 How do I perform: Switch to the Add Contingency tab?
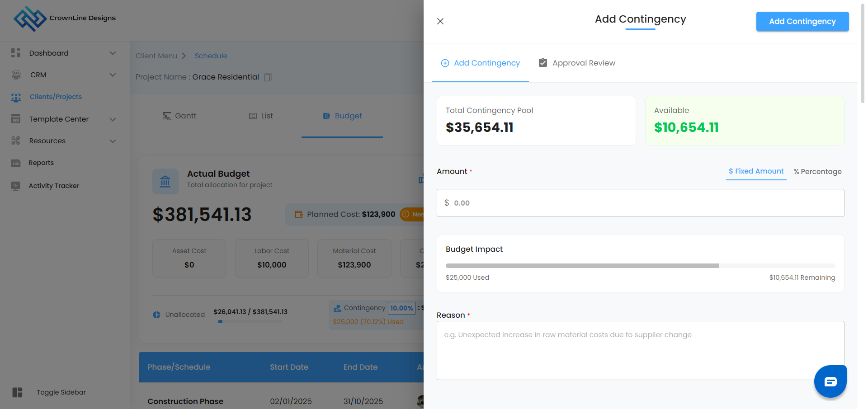pyautogui.click(x=481, y=63)
